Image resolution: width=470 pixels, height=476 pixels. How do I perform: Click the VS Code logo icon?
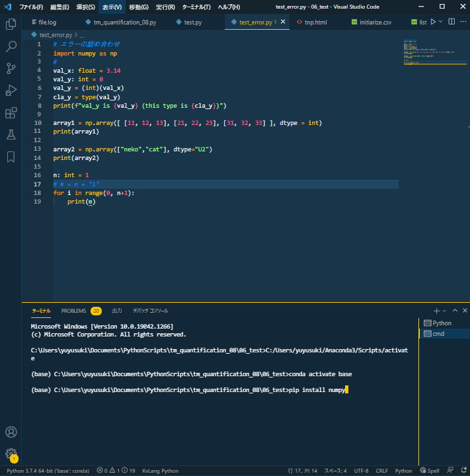click(8, 7)
